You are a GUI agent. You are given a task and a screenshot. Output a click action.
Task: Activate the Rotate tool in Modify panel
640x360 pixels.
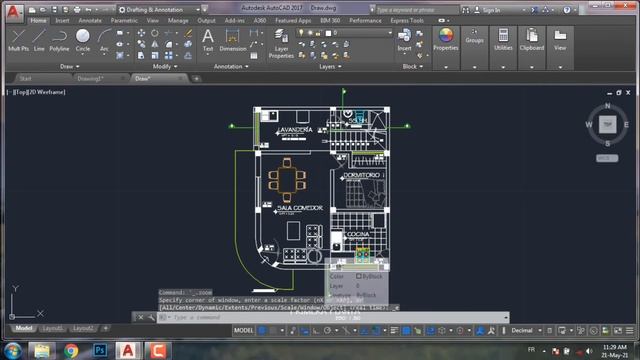[x=155, y=33]
